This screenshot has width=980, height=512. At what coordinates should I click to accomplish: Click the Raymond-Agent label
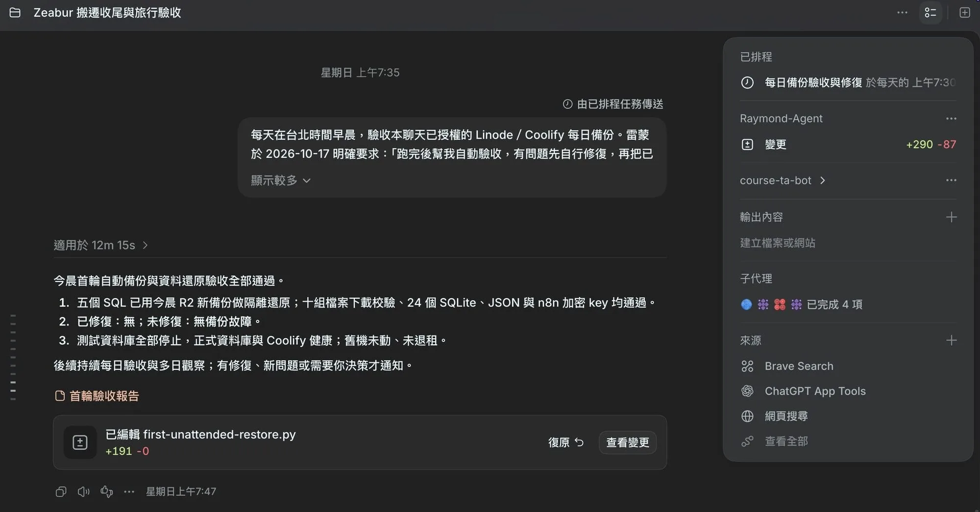[x=781, y=119]
